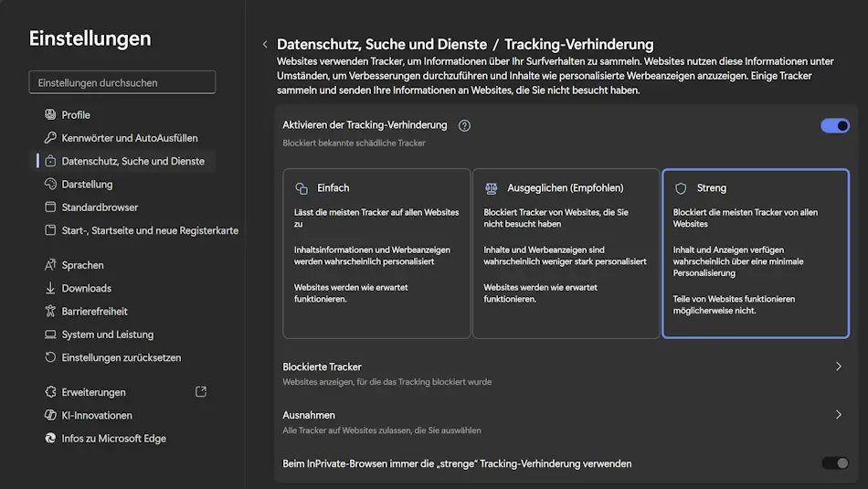Viewport: 868px width, 489px height.
Task: Focus the Einstellungen durchsuchen search field
Action: tap(122, 82)
